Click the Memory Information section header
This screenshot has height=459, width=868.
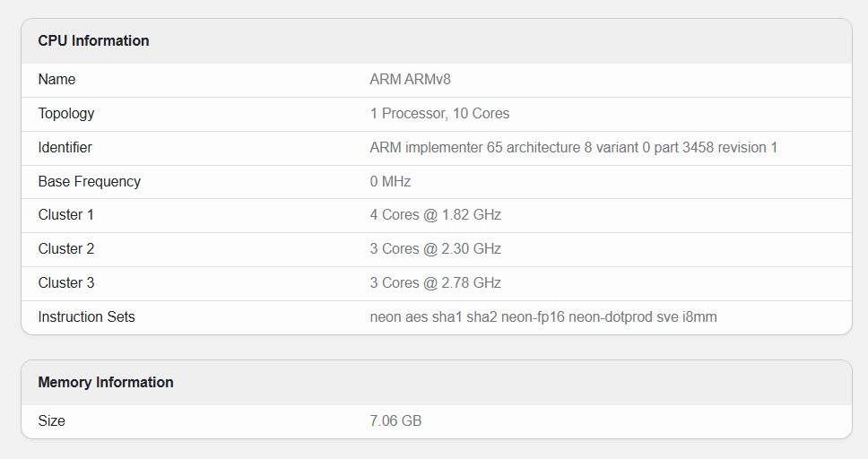[105, 383]
